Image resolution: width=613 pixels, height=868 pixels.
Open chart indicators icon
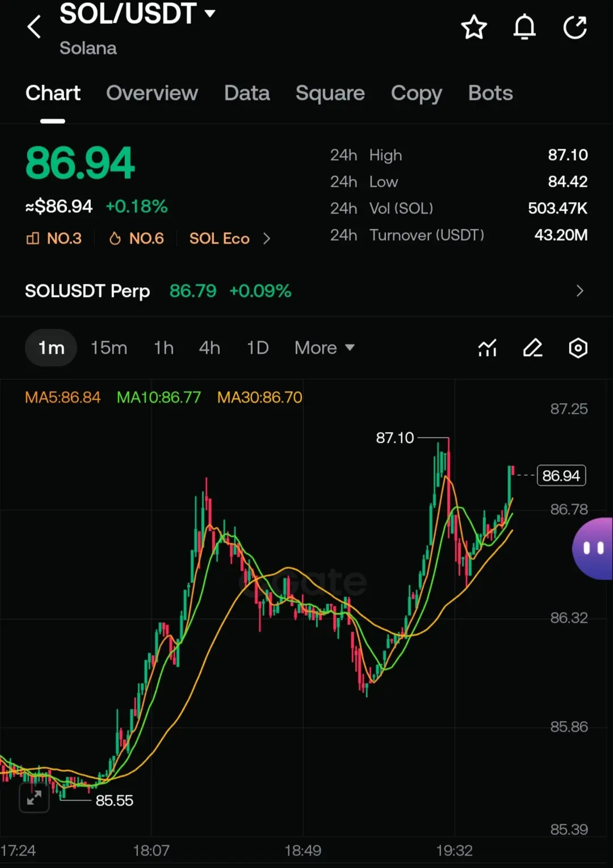tap(488, 348)
